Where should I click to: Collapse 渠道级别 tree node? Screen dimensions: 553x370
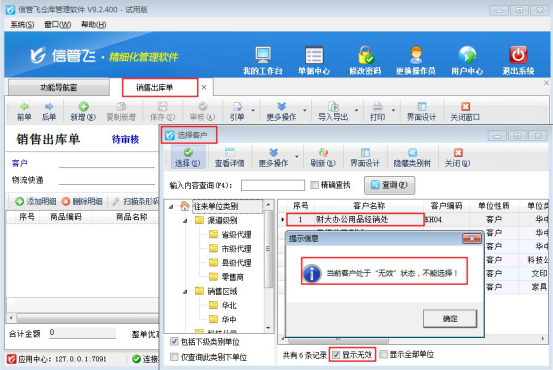185,221
